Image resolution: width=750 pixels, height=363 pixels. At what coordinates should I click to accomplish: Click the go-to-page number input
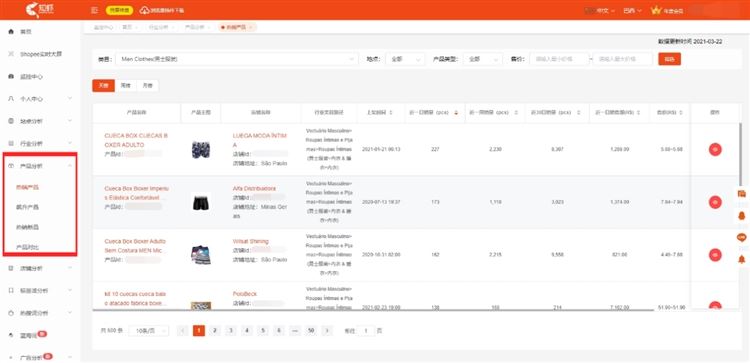pyautogui.click(x=366, y=330)
